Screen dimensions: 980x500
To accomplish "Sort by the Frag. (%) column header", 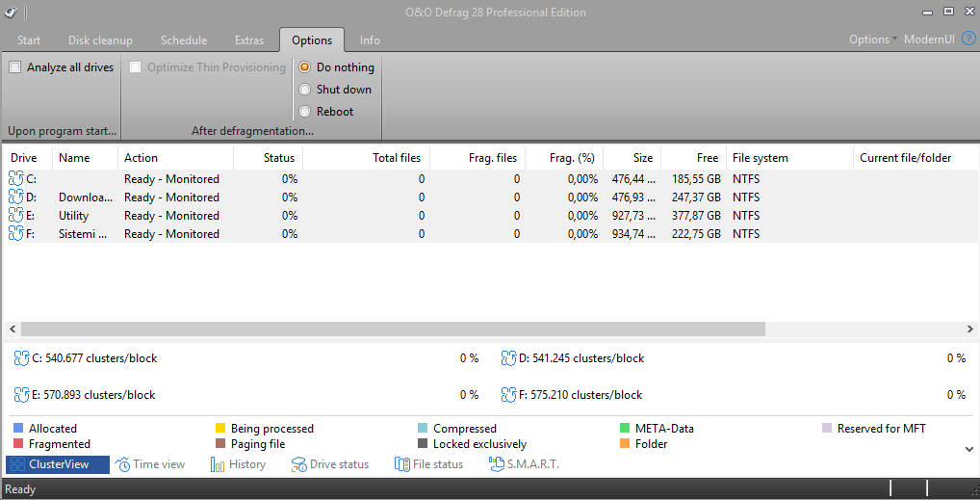I will pyautogui.click(x=564, y=158).
